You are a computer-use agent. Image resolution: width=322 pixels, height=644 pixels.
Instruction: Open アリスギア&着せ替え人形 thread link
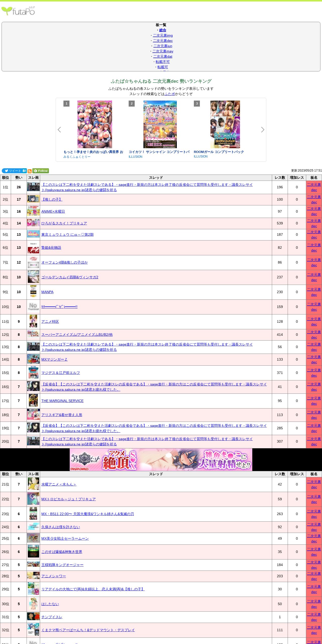[x=62, y=415]
